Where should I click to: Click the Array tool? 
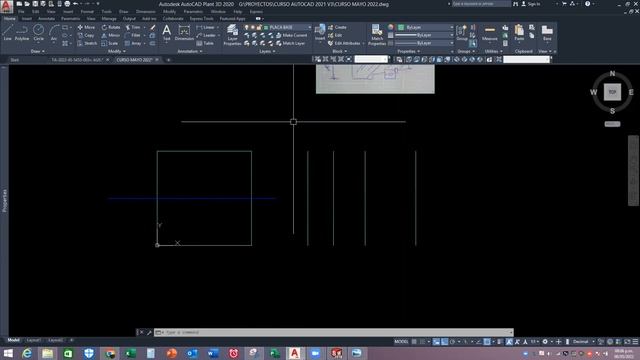pos(133,43)
